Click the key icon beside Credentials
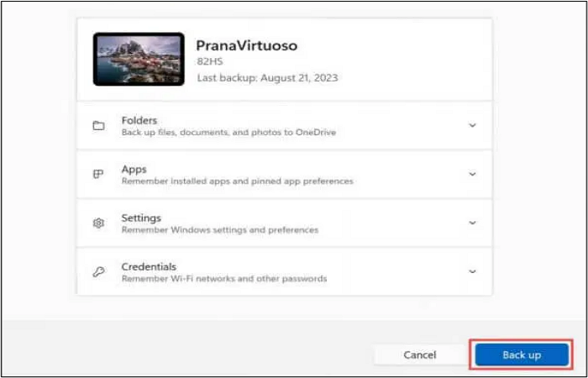 98,271
